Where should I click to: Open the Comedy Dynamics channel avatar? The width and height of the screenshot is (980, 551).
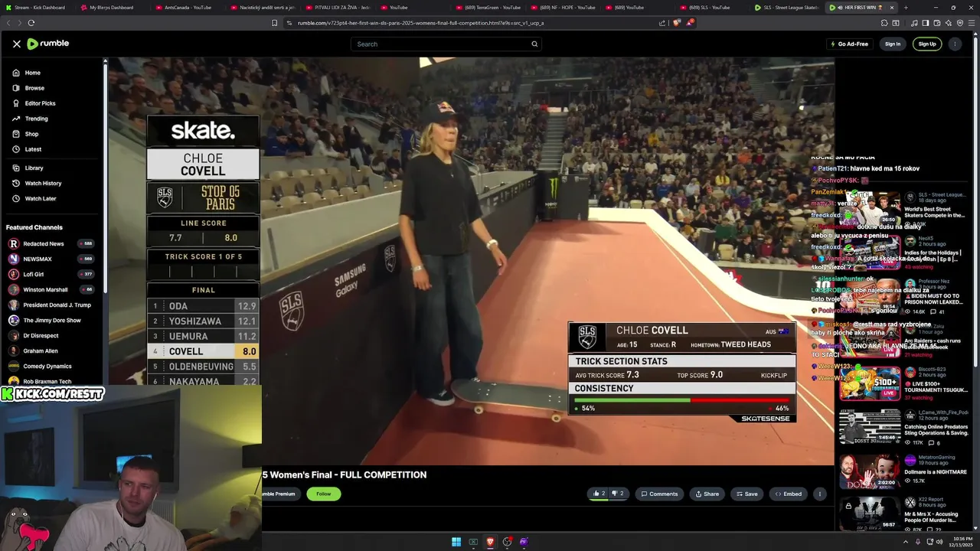(x=13, y=366)
